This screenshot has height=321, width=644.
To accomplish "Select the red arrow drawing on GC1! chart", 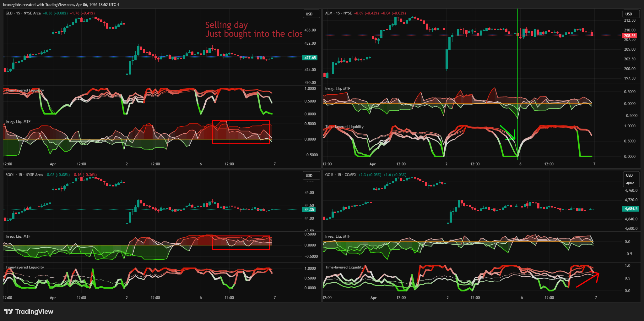I will [x=587, y=280].
